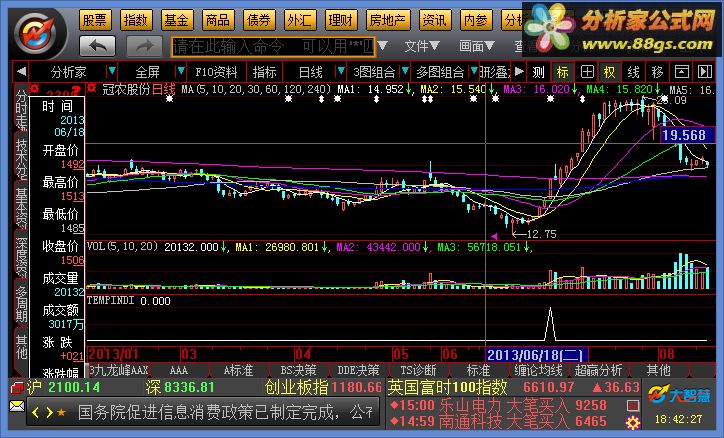The image size is (724, 438).
Task: Click the red question mark icon above the info panel
Action: [x=76, y=90]
